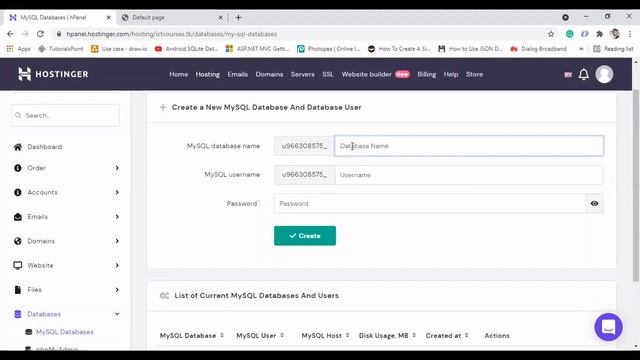Viewport: 640px width, 360px height.
Task: Open the notifications bell
Action: 584,74
